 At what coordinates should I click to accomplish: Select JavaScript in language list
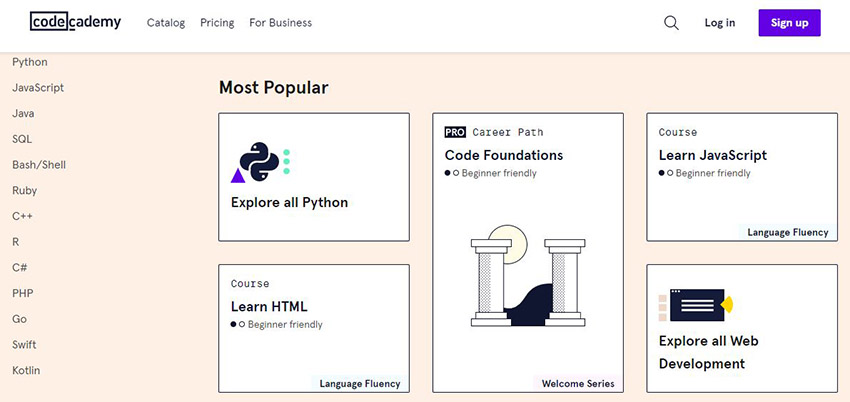click(x=38, y=87)
